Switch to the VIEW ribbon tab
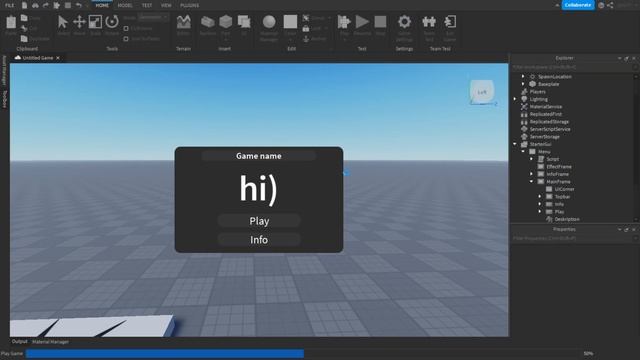Viewport: 640px width, 360px height. pyautogui.click(x=166, y=5)
